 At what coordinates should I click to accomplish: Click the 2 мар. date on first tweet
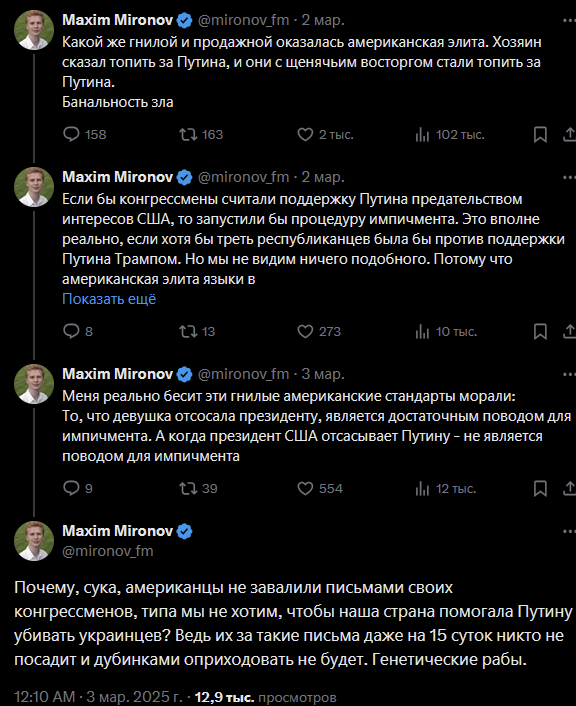point(323,20)
